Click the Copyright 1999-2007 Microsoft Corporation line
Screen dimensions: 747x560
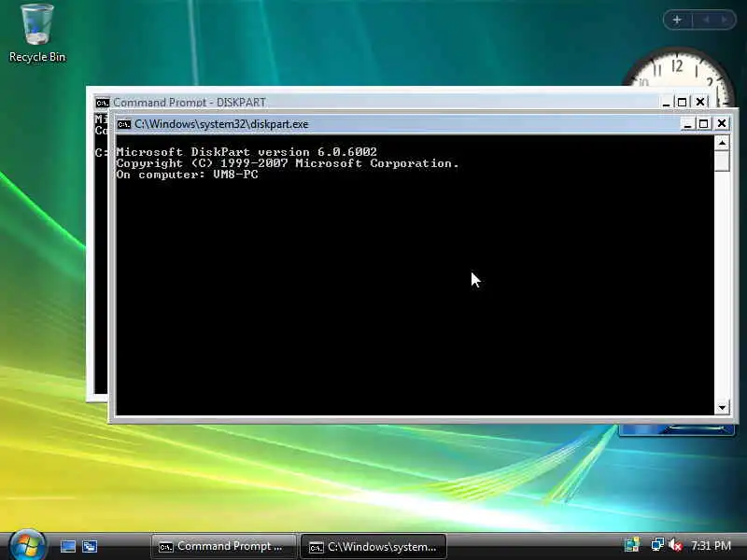coord(288,163)
